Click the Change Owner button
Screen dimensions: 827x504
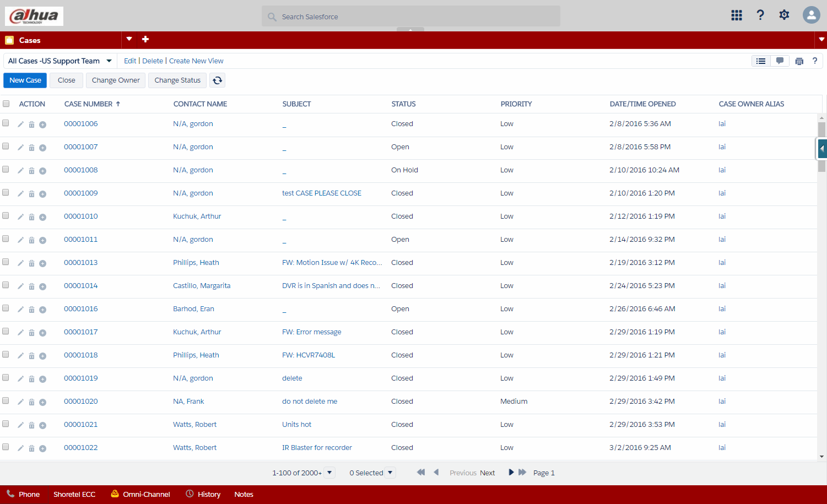[x=116, y=80]
